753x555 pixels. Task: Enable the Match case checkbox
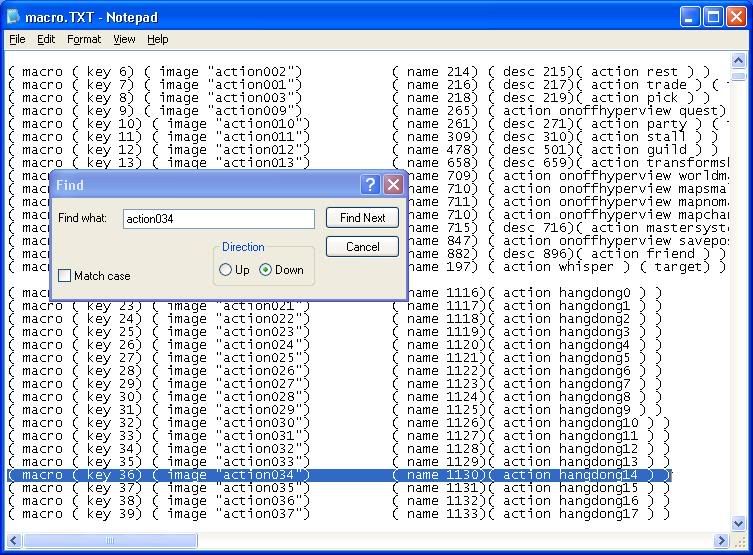coord(65,276)
